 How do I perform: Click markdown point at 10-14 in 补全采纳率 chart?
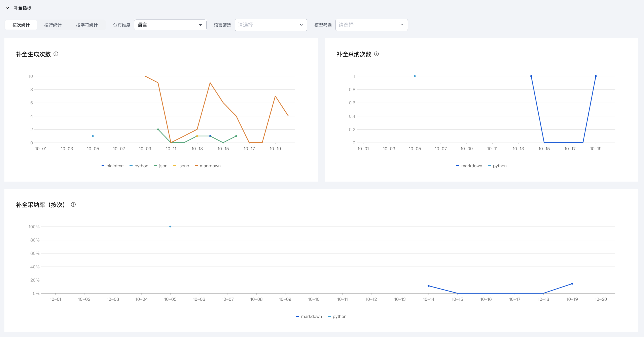pos(429,286)
